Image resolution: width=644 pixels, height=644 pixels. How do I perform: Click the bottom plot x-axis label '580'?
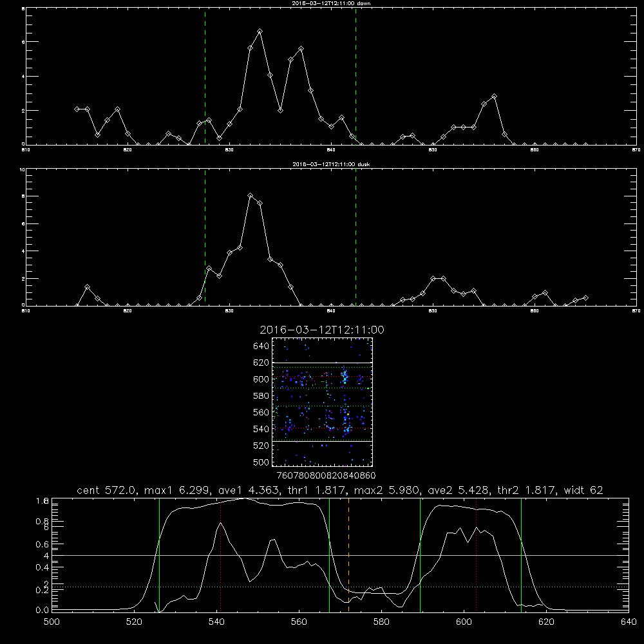[381, 622]
